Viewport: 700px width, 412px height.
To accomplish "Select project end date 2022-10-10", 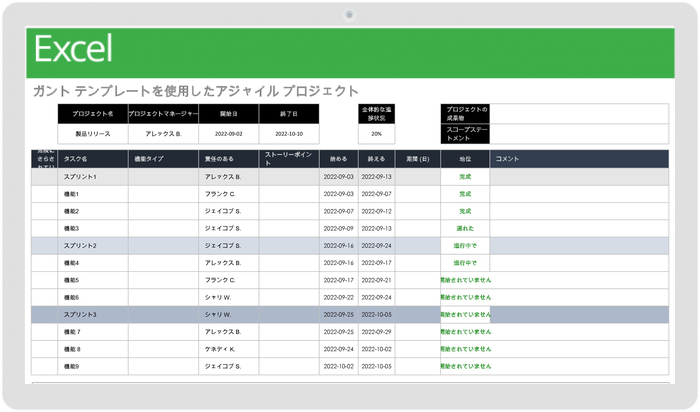I will [x=289, y=134].
